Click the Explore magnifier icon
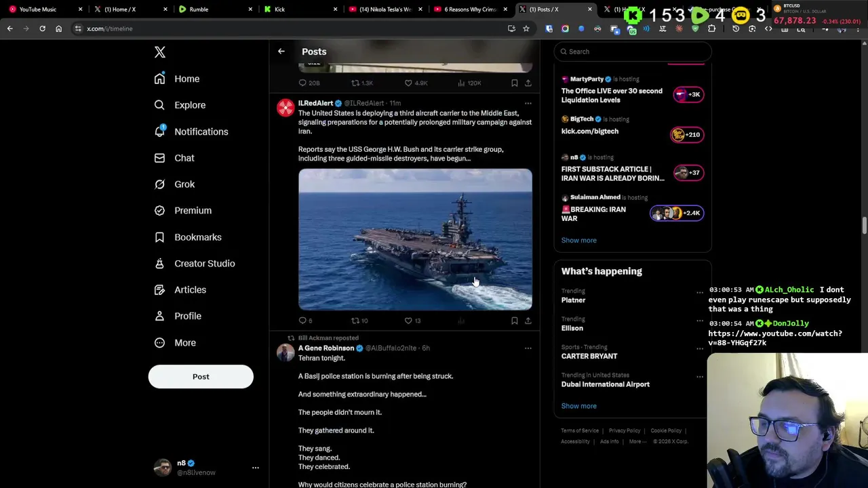Viewport: 868px width, 488px height. coord(159,105)
